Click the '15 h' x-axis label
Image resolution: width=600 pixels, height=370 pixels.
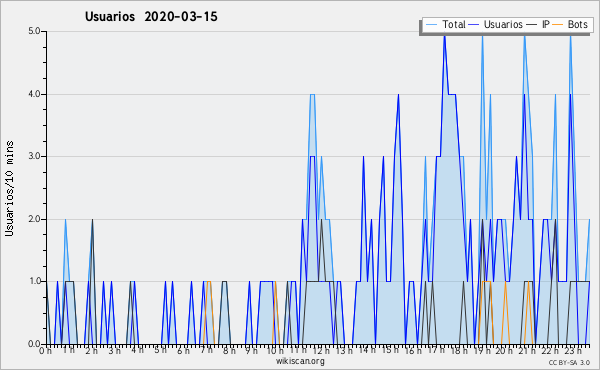pyautogui.click(x=390, y=350)
